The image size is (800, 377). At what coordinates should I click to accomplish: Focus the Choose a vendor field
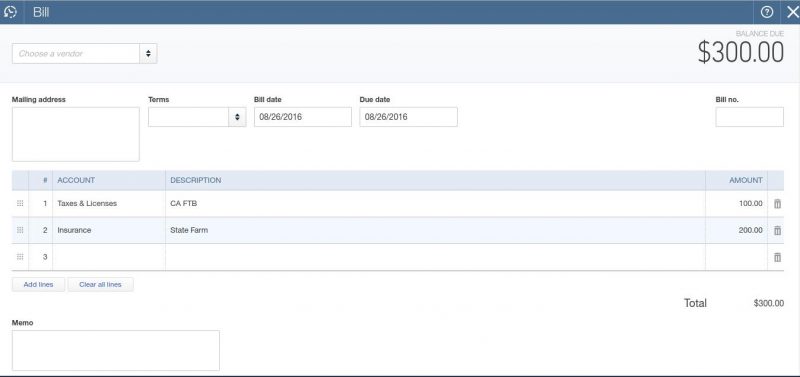click(76, 54)
